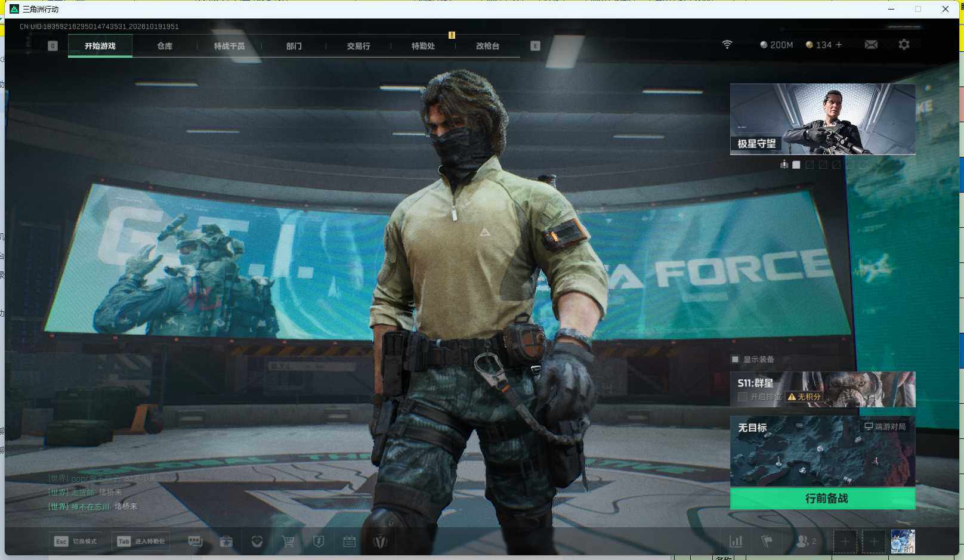964x560 pixels.
Task: Open settings via the gear icon
Action: click(x=904, y=45)
